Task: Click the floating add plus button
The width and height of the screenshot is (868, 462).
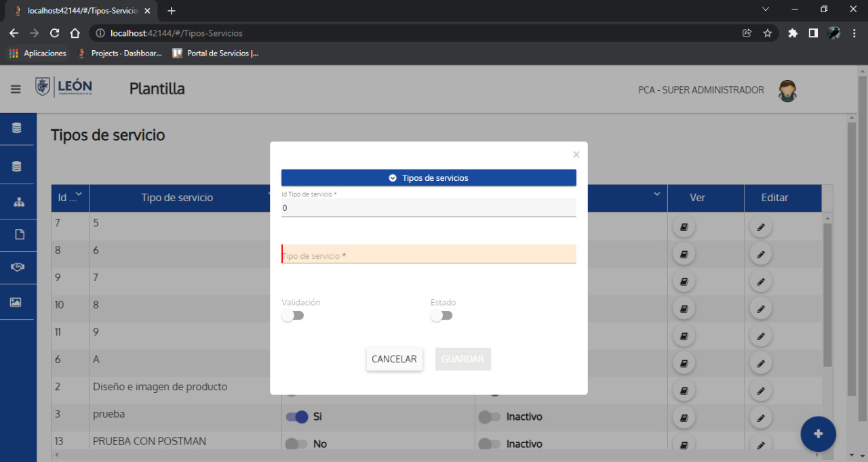Action: [x=818, y=434]
